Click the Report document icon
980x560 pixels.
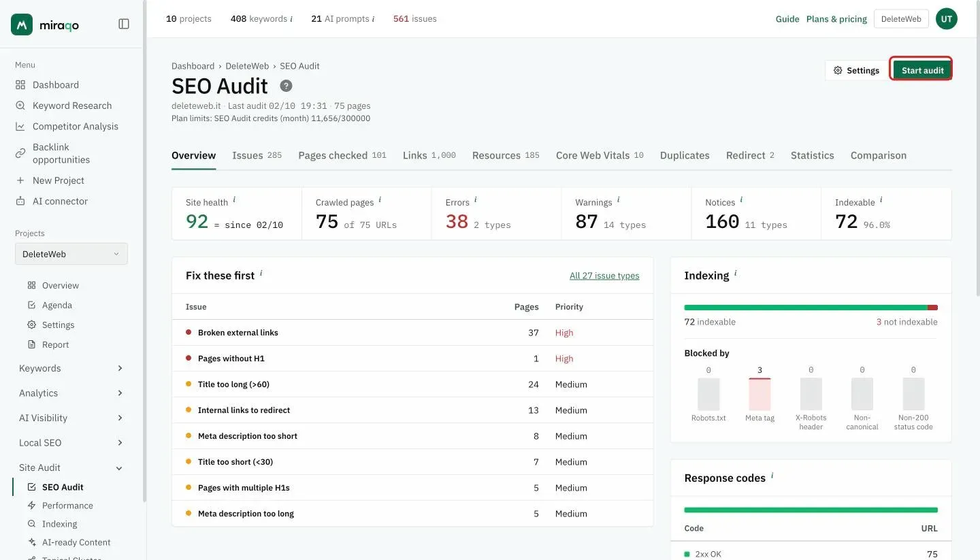click(x=31, y=345)
